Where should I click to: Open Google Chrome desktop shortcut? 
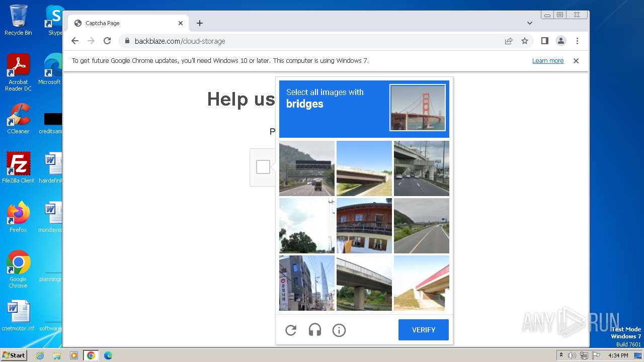18,269
